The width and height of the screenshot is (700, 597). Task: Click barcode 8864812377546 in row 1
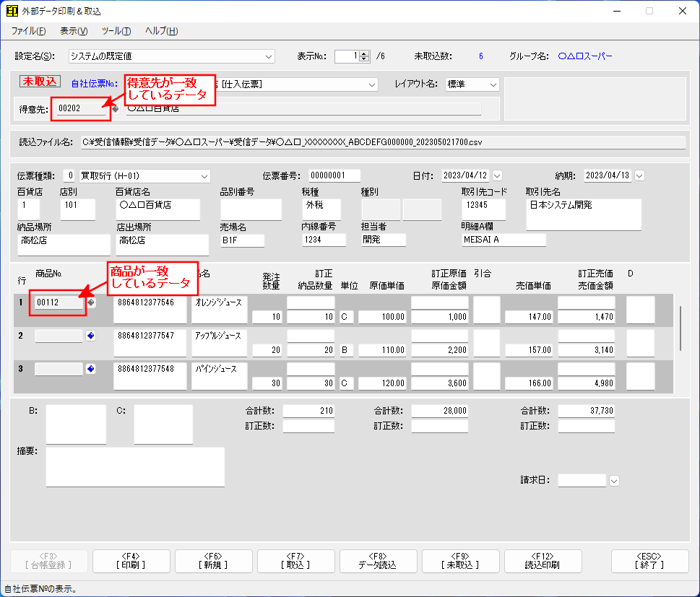coord(150,309)
